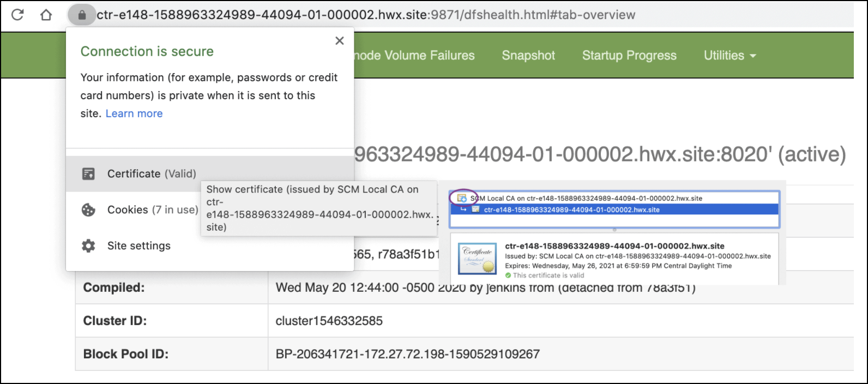Open the Utilities dropdown menu
Image resolution: width=868 pixels, height=384 pixels.
(x=730, y=56)
